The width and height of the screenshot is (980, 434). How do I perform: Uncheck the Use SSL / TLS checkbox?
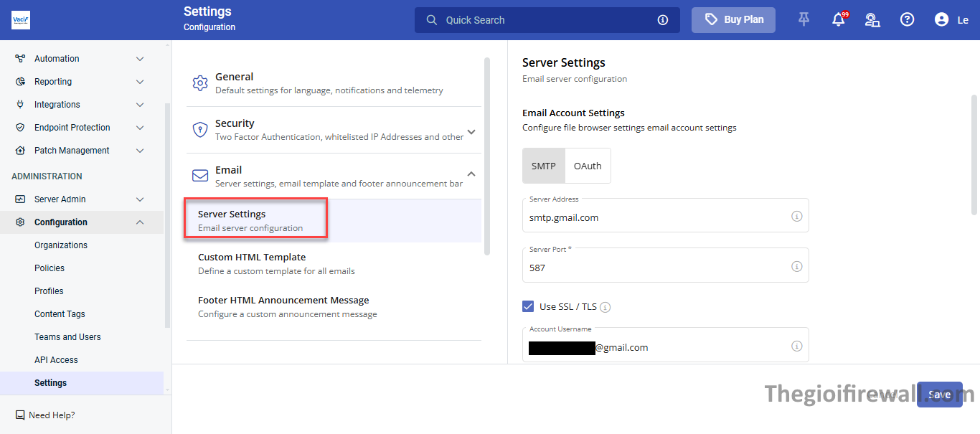pyautogui.click(x=528, y=307)
